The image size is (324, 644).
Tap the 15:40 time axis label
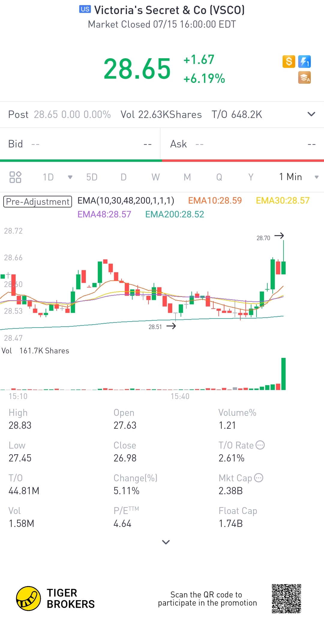180,396
